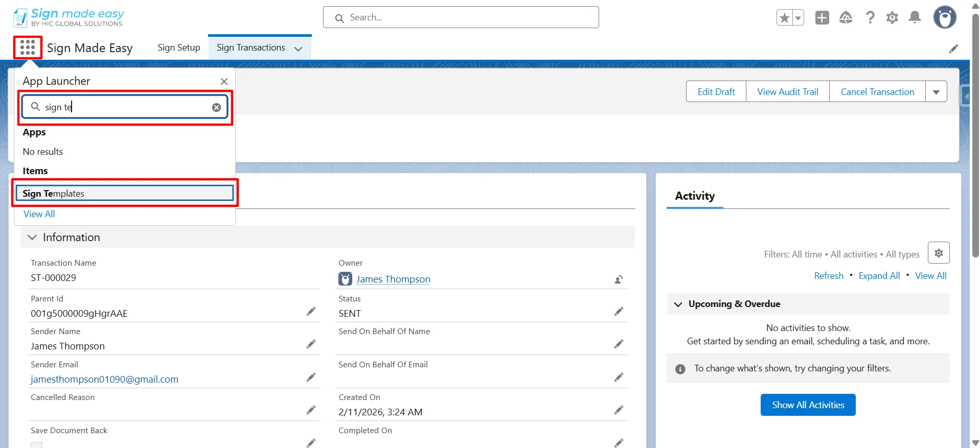
Task: Edit the Cancelled Reason field pencil
Action: tap(311, 410)
